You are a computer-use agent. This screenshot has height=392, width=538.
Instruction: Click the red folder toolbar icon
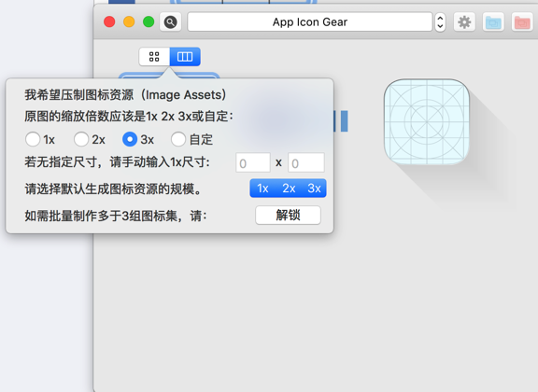pyautogui.click(x=522, y=22)
